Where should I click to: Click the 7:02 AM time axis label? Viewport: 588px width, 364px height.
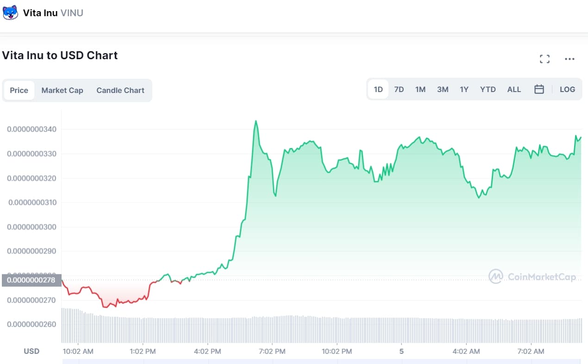coord(531,352)
